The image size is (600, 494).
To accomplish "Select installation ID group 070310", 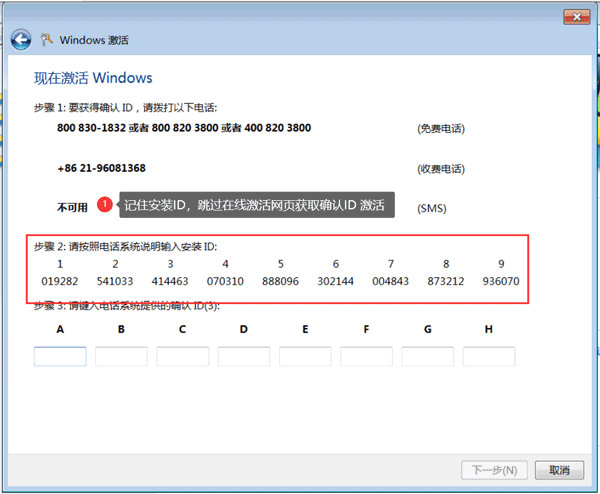I will pyautogui.click(x=225, y=281).
